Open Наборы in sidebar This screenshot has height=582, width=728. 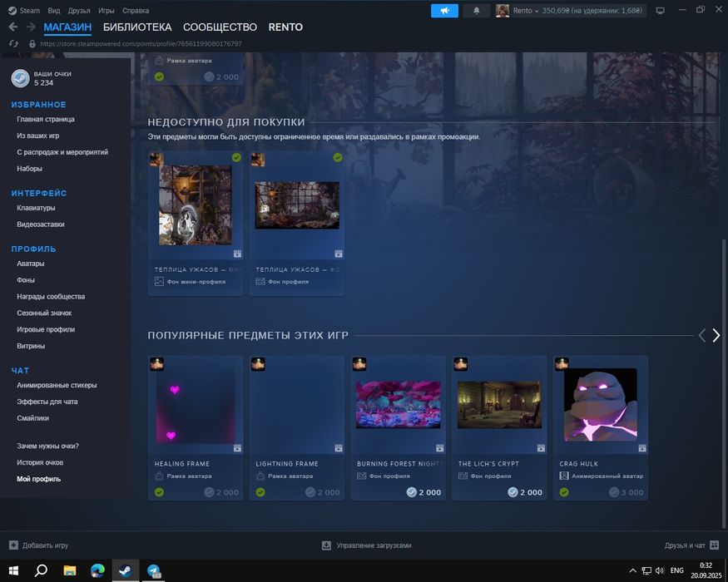(x=29, y=169)
